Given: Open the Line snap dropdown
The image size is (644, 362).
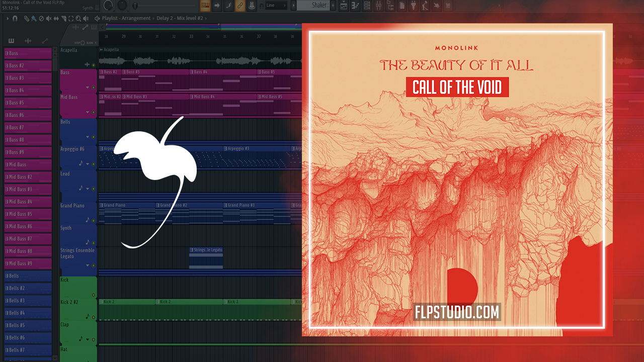Looking at the screenshot, I should pyautogui.click(x=276, y=6).
